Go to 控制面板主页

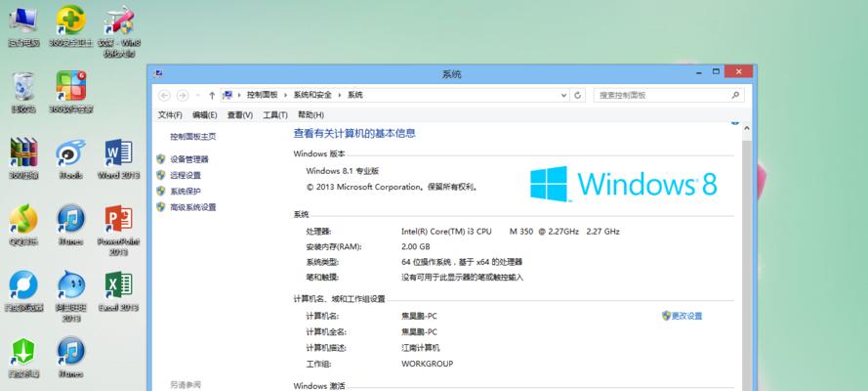pos(192,137)
